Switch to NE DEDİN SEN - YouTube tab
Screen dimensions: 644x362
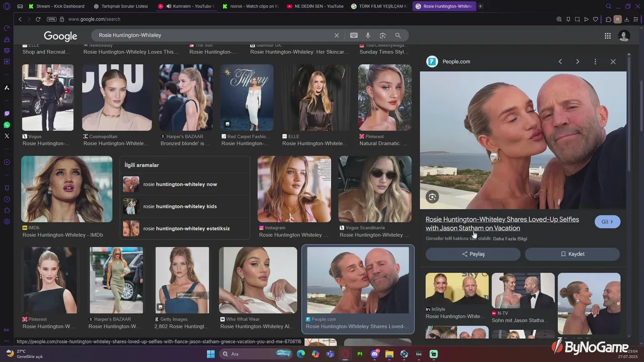point(315,6)
